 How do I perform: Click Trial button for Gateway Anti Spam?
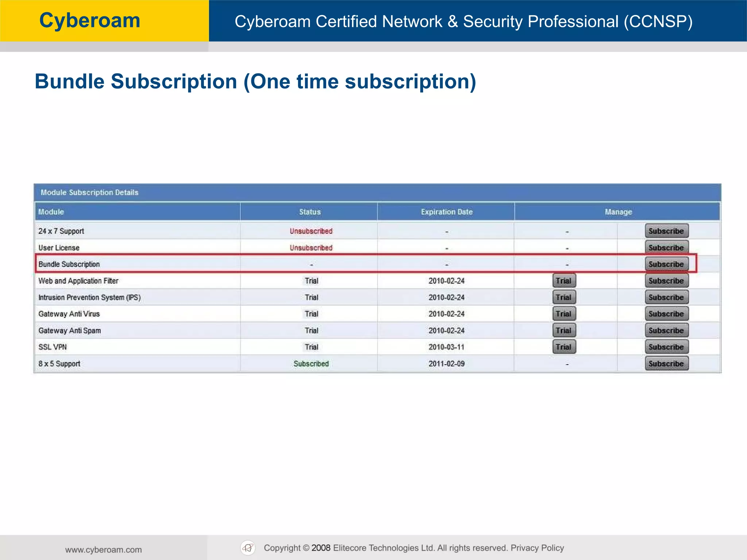[564, 331]
